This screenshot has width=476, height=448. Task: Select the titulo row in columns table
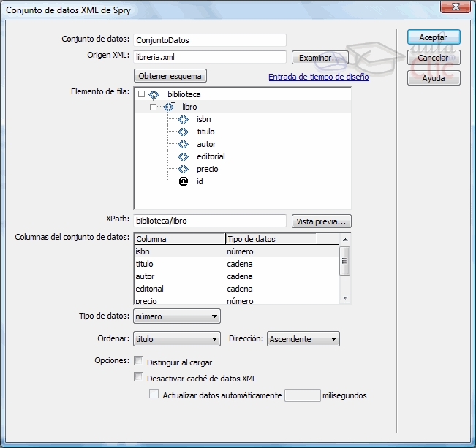pyautogui.click(x=236, y=264)
